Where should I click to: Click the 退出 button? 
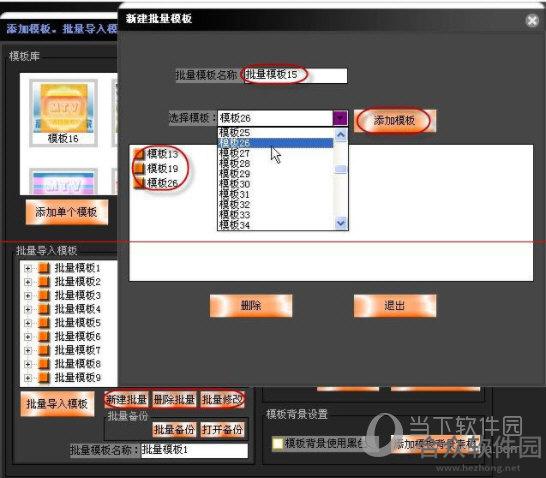[x=395, y=306]
